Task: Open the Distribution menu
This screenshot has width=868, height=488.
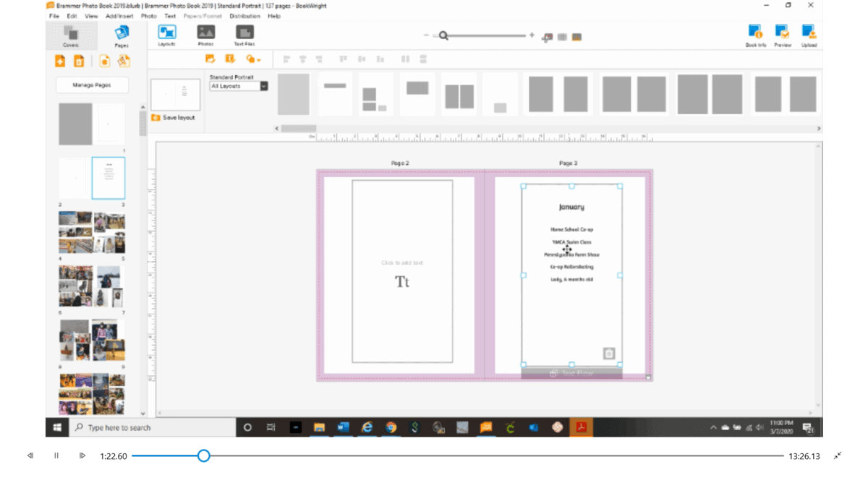Action: coord(244,15)
